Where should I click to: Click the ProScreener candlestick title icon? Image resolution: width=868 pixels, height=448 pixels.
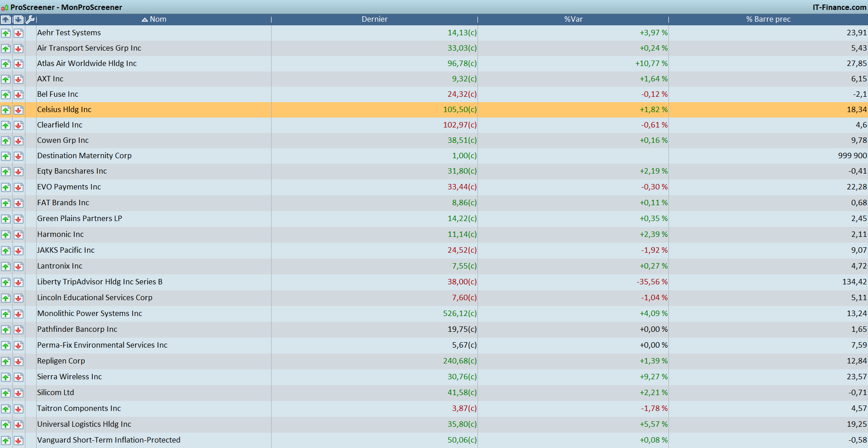(x=5, y=7)
